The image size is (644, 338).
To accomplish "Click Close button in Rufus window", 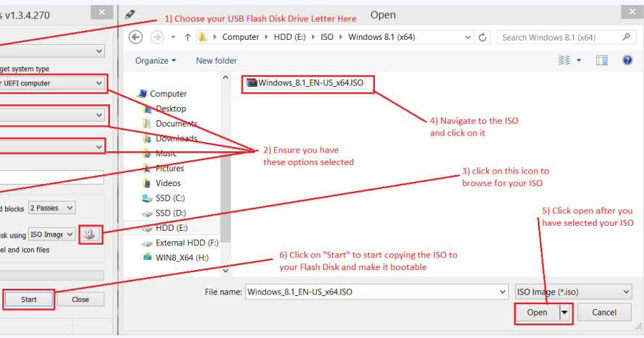I will point(80,300).
